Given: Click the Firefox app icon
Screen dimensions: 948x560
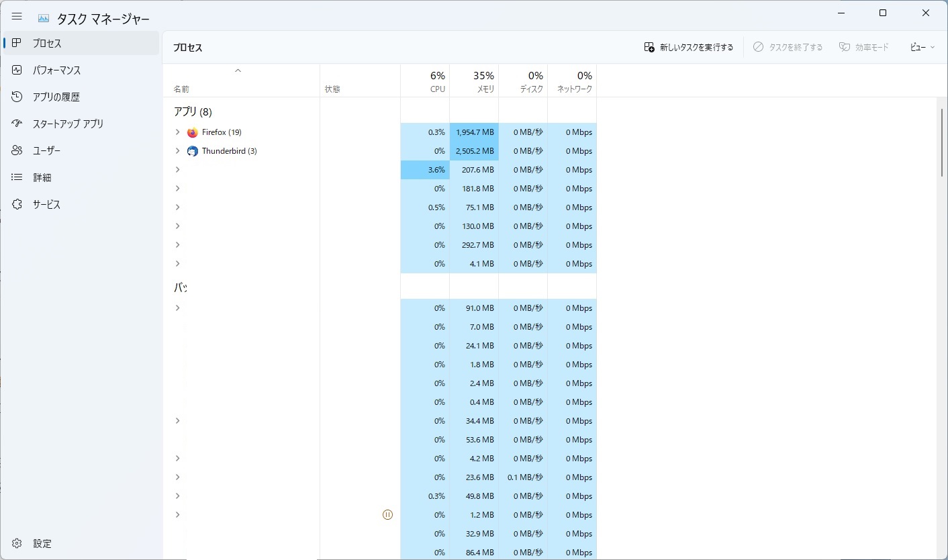Looking at the screenshot, I should pyautogui.click(x=193, y=132).
